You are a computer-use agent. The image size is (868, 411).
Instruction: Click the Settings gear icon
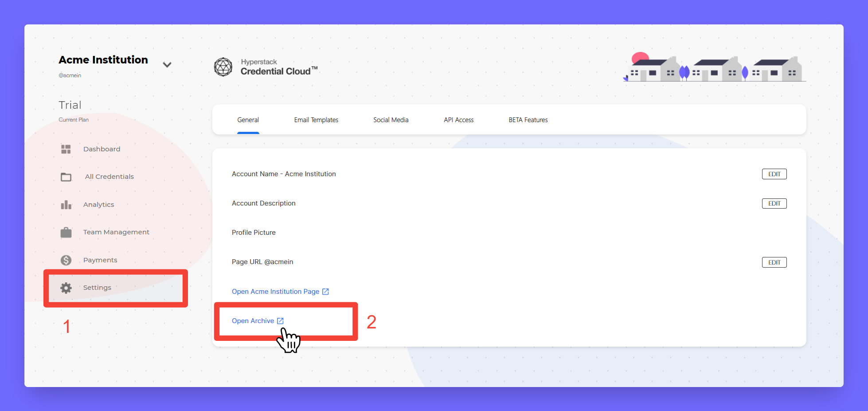(x=66, y=288)
